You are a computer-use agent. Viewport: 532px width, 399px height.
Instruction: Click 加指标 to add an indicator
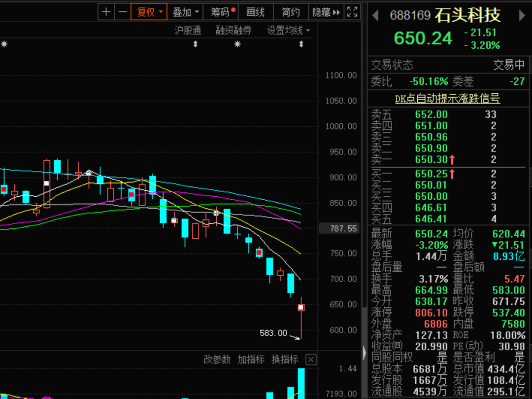pyautogui.click(x=251, y=359)
